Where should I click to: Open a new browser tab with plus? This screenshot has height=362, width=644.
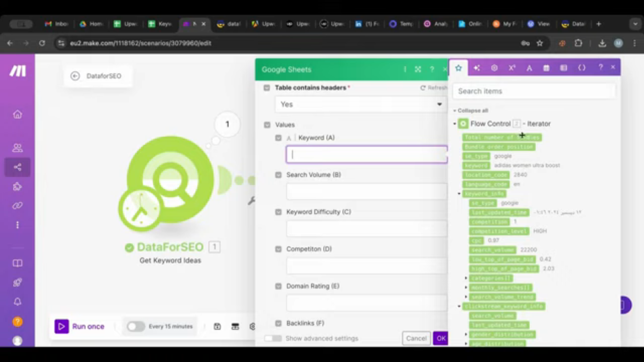coord(598,24)
